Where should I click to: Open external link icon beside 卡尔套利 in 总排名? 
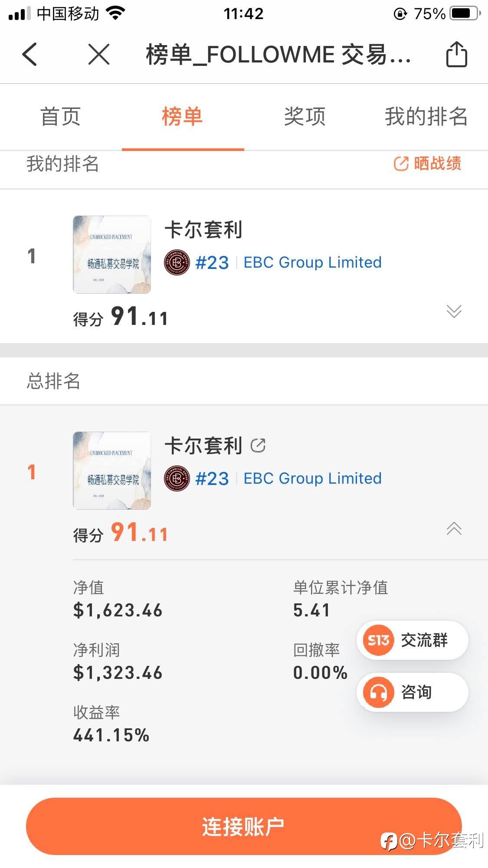click(x=258, y=445)
